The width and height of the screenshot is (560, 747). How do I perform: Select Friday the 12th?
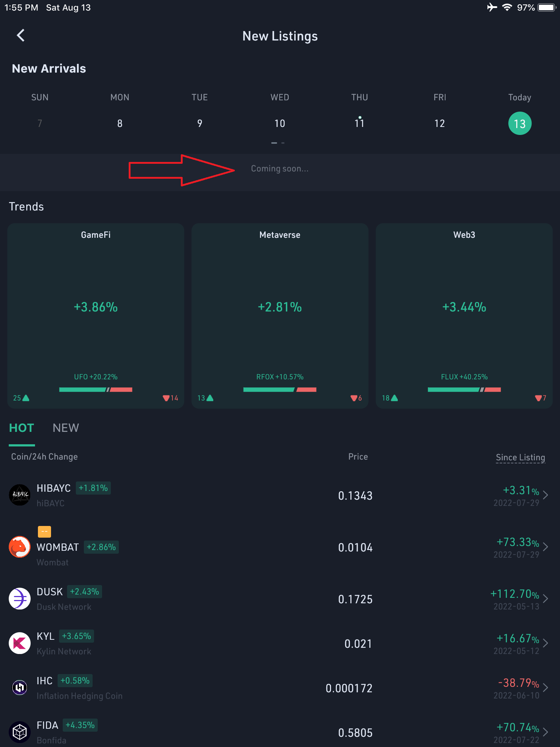pos(440,123)
